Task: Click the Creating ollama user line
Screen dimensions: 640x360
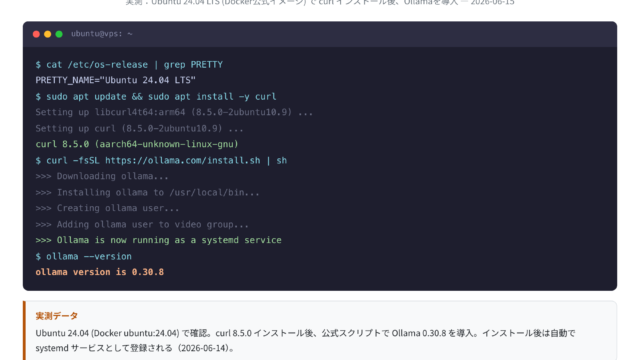Action: point(107,208)
